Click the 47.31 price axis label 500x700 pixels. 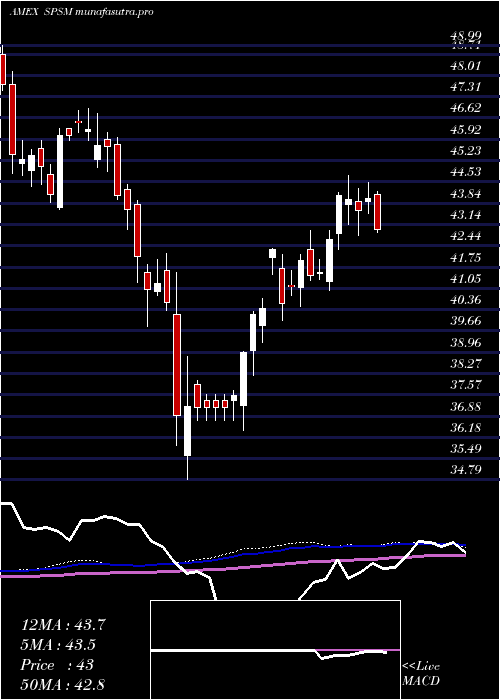[x=466, y=87]
